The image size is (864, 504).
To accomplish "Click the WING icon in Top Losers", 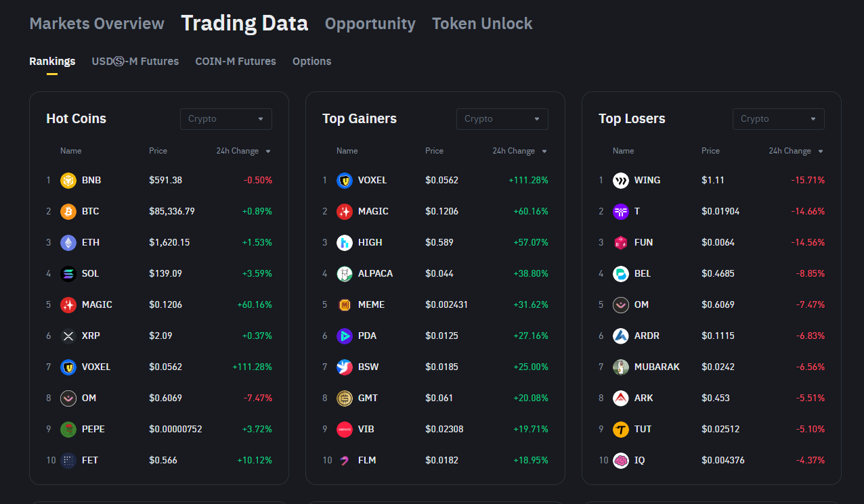I will tap(621, 180).
